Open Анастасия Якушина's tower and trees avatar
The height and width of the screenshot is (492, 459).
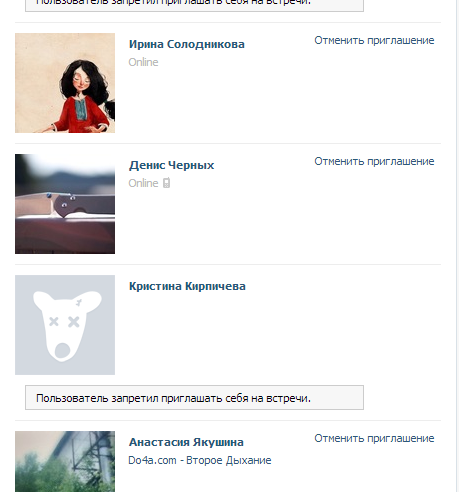click(x=65, y=461)
